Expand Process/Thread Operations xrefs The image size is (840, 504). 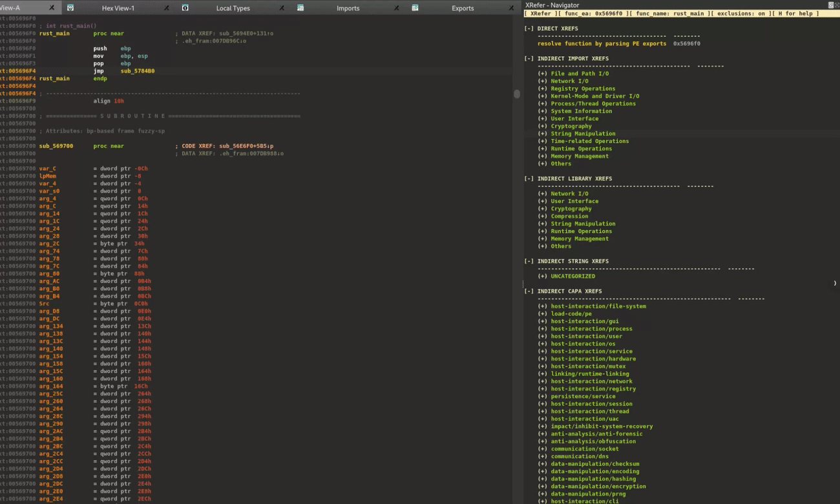543,103
